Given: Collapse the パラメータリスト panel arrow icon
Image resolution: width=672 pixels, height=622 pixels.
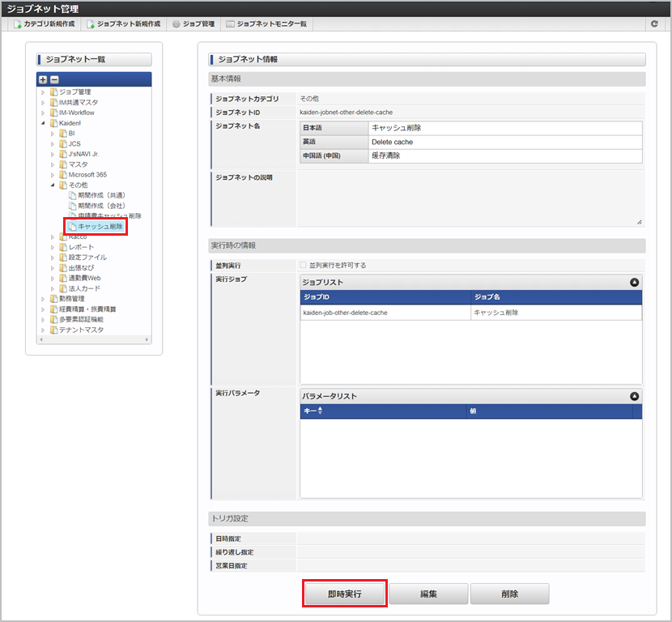Looking at the screenshot, I should [635, 396].
